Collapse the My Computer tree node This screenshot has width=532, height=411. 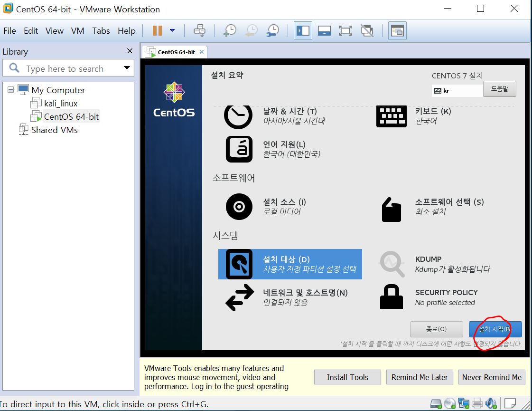click(11, 90)
